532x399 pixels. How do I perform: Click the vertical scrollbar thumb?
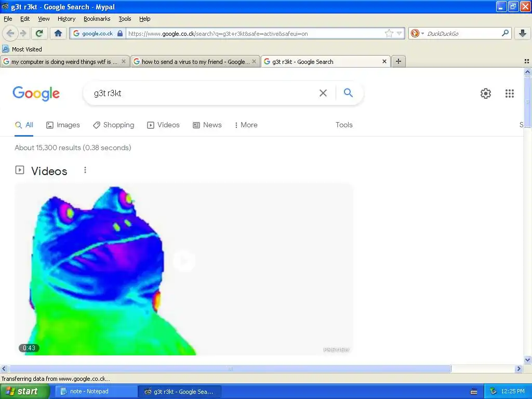[x=527, y=102]
